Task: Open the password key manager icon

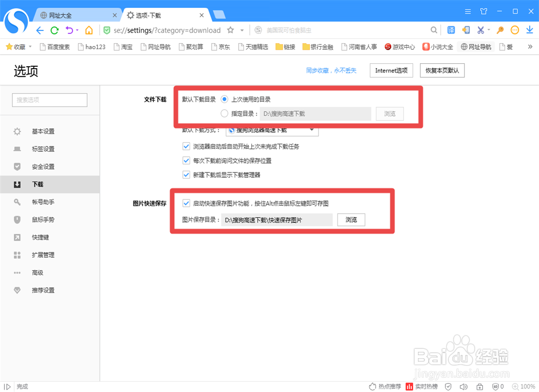Action: click(500, 29)
